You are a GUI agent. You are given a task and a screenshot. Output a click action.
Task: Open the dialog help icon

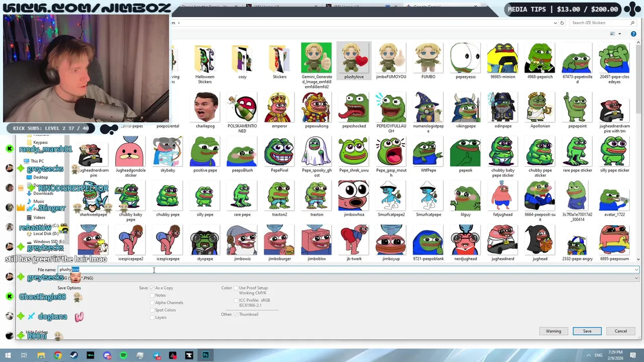coord(632,34)
